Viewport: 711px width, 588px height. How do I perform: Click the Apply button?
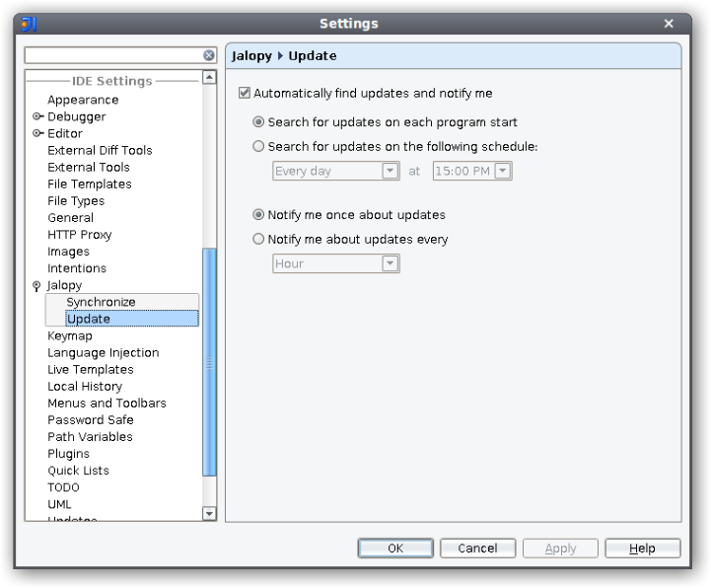pos(560,549)
